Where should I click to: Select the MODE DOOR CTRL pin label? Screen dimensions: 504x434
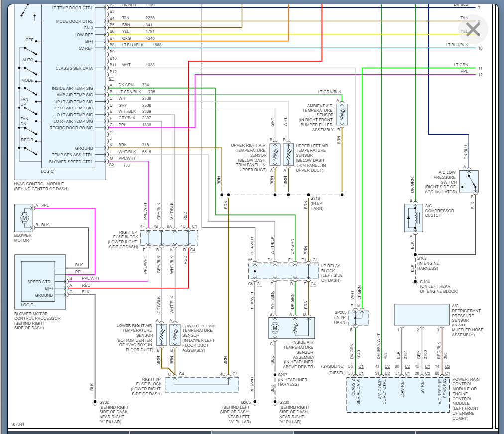pyautogui.click(x=74, y=21)
